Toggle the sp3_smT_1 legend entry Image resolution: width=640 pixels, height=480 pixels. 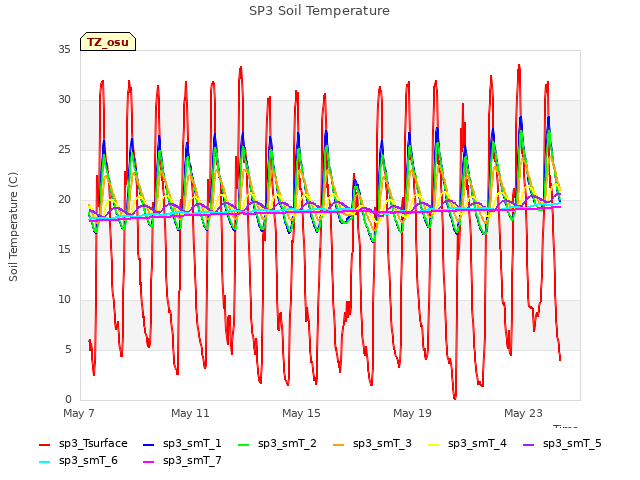[x=182, y=444]
